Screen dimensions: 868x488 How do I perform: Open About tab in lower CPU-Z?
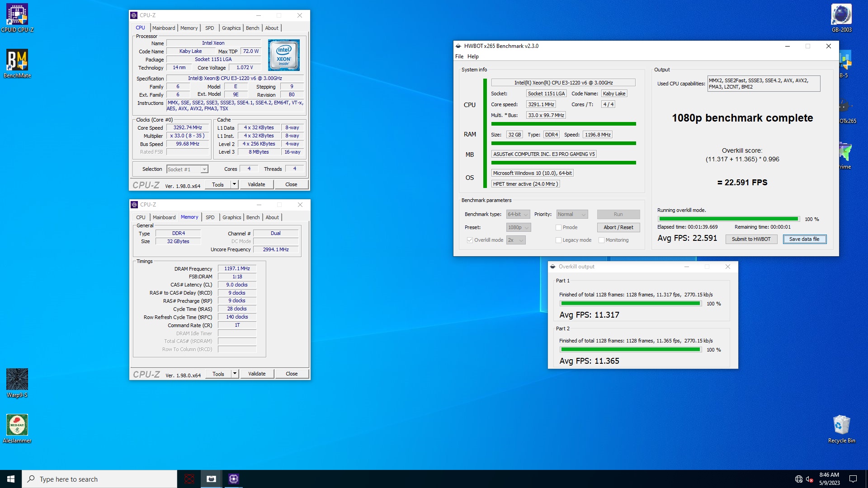click(x=272, y=217)
